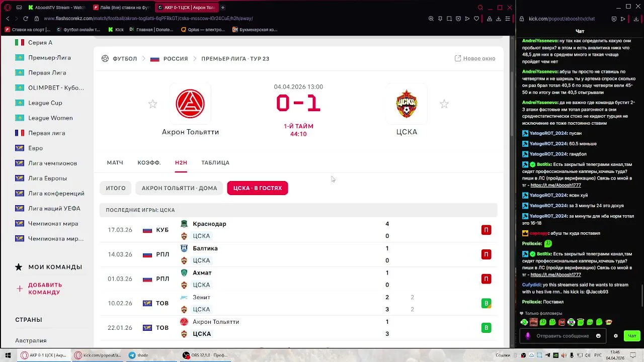This screenshot has width=644, height=362.
Task: Open browser downloads icon in toolbar
Action: coord(499,19)
